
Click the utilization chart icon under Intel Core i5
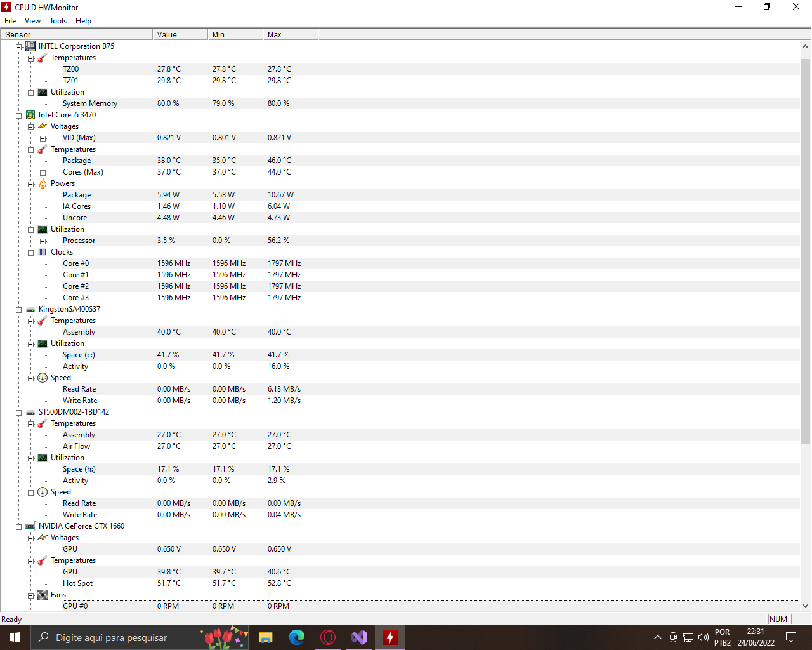43,229
